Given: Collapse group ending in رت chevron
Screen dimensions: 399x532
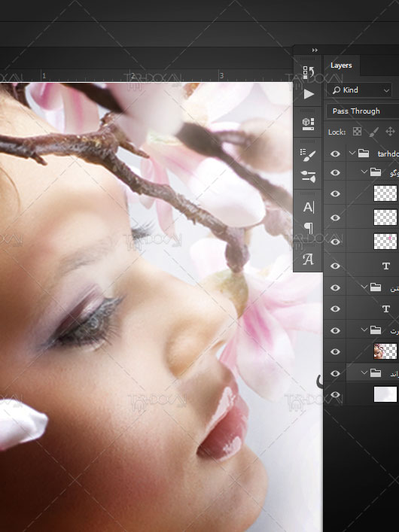Looking at the screenshot, I should (364, 330).
